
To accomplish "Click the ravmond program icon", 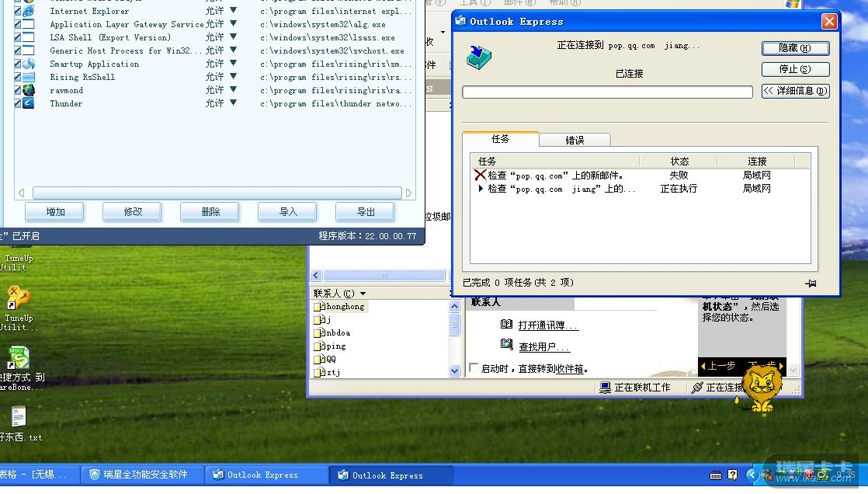I will point(28,90).
